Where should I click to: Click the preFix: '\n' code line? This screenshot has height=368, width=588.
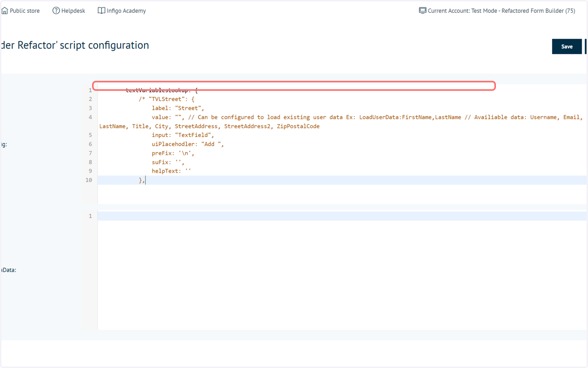click(x=173, y=153)
